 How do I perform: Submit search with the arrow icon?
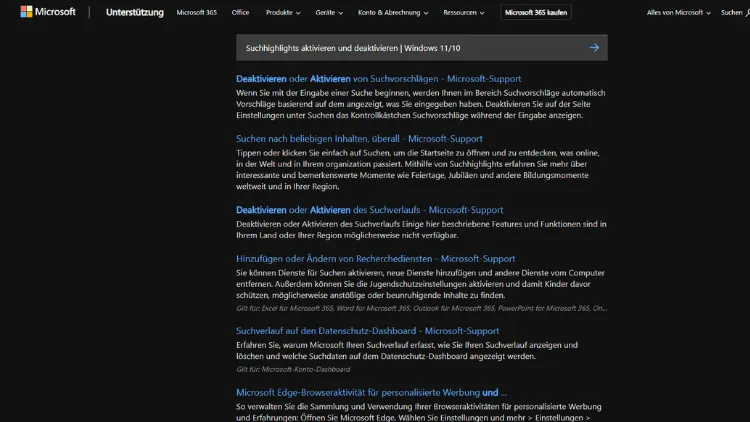tap(594, 48)
